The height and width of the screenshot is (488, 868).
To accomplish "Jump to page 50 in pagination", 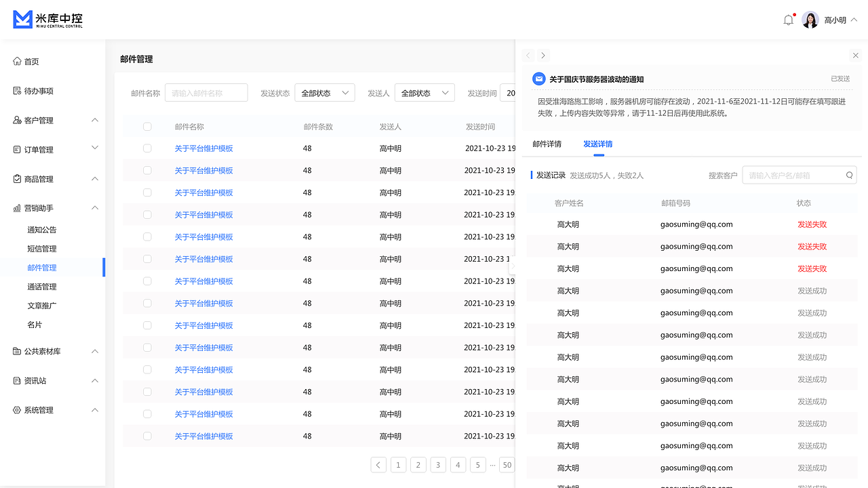I will pyautogui.click(x=507, y=465).
